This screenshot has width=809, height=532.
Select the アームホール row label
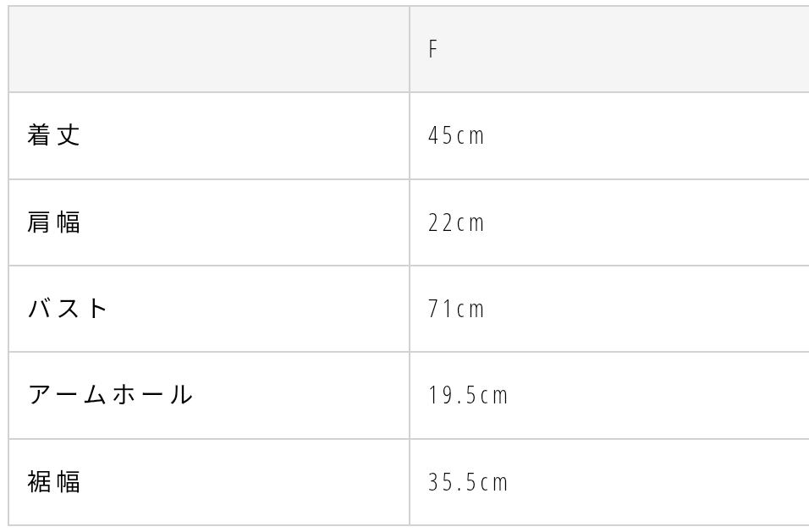point(110,395)
